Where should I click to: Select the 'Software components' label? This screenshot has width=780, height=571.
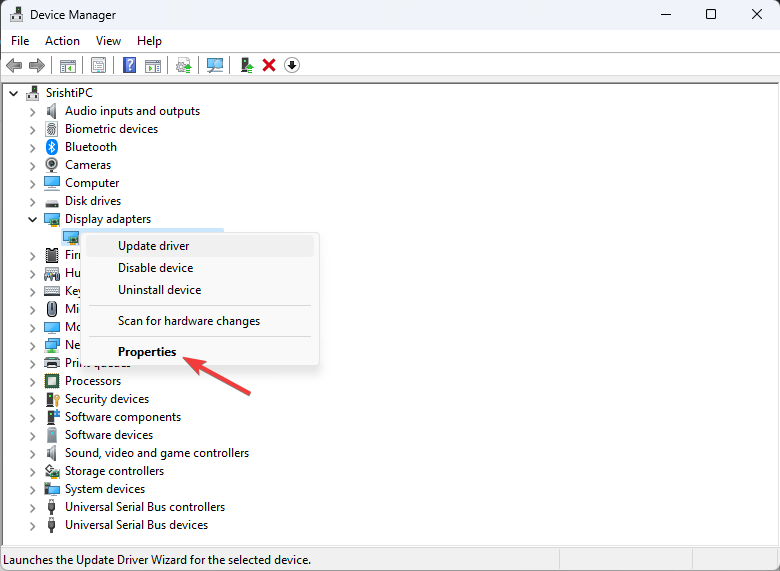coord(123,417)
